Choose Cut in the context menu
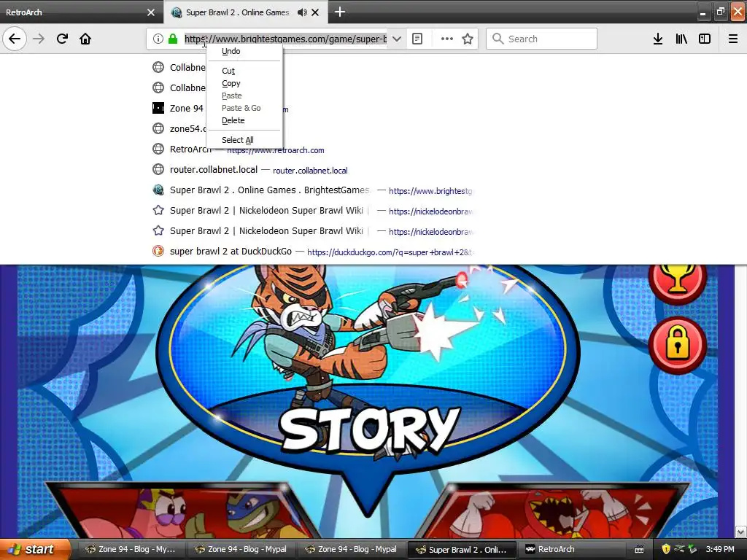747x560 pixels. 244,71
